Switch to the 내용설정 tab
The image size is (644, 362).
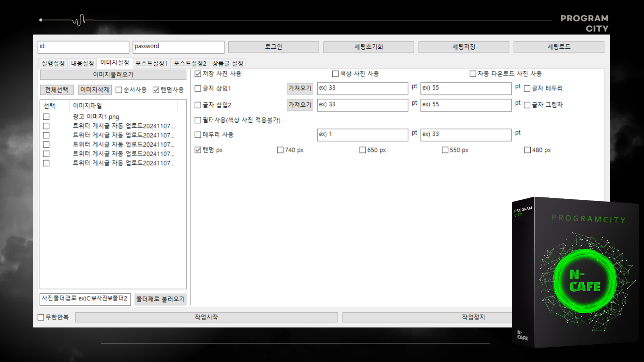pos(82,63)
